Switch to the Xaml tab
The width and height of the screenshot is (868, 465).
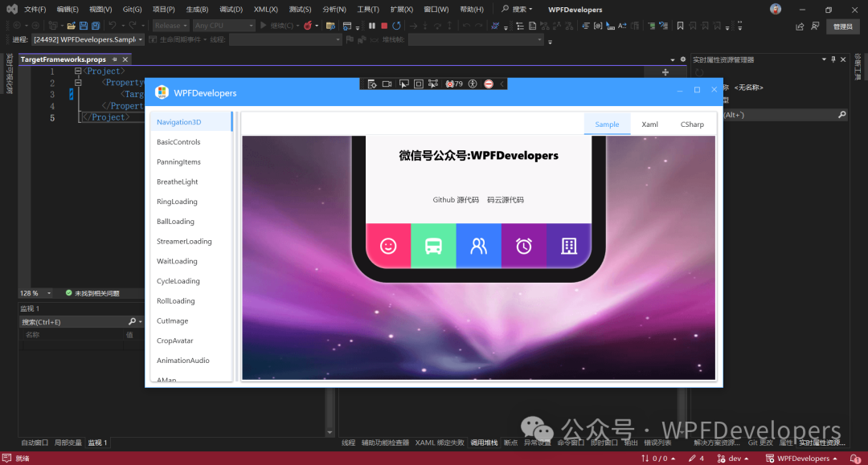[649, 124]
